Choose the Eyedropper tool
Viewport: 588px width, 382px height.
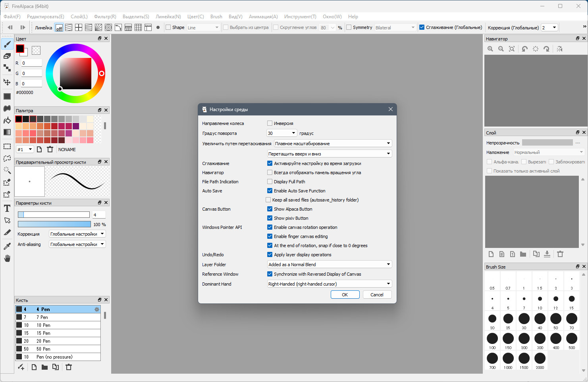[7, 246]
